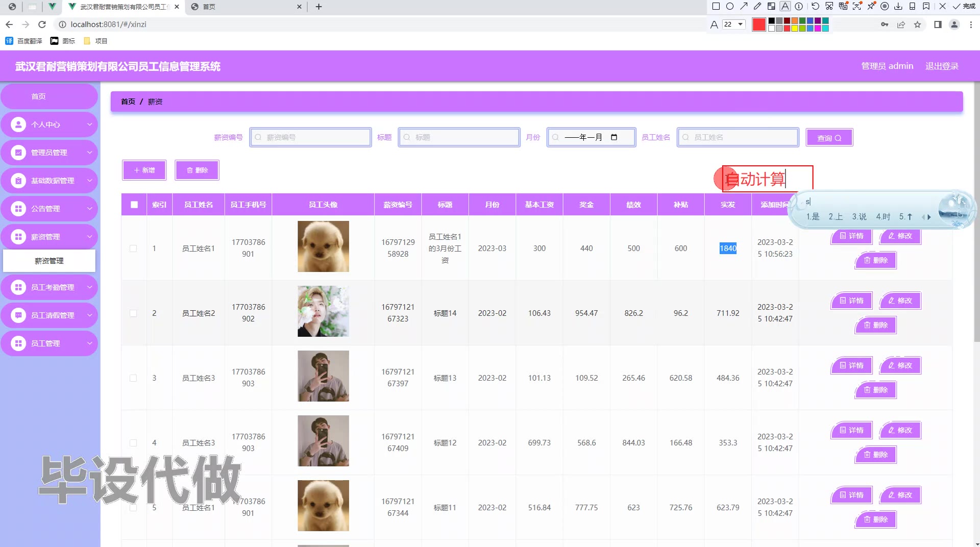Viewport: 980px width, 547px height.
Task: Bookmark page with star icon
Action: point(917,24)
